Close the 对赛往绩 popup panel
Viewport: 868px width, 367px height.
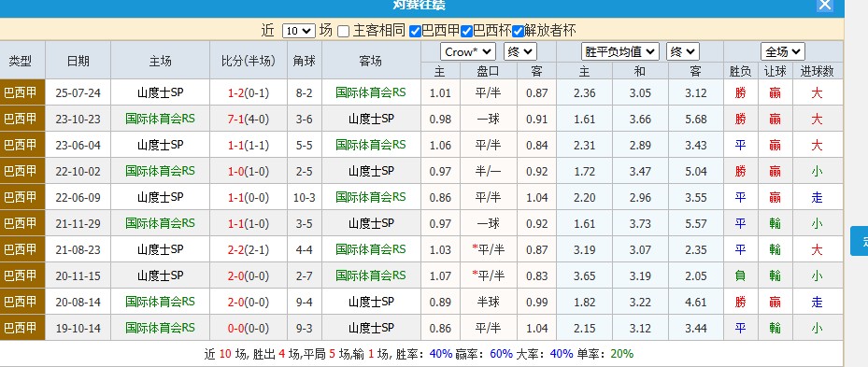pyautogui.click(x=825, y=5)
